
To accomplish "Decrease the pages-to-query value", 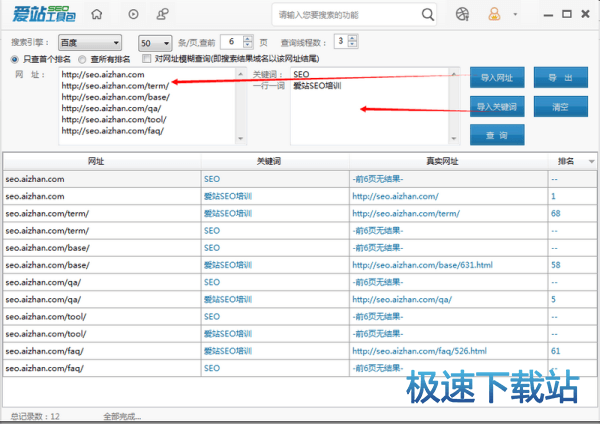I will coord(248,45).
